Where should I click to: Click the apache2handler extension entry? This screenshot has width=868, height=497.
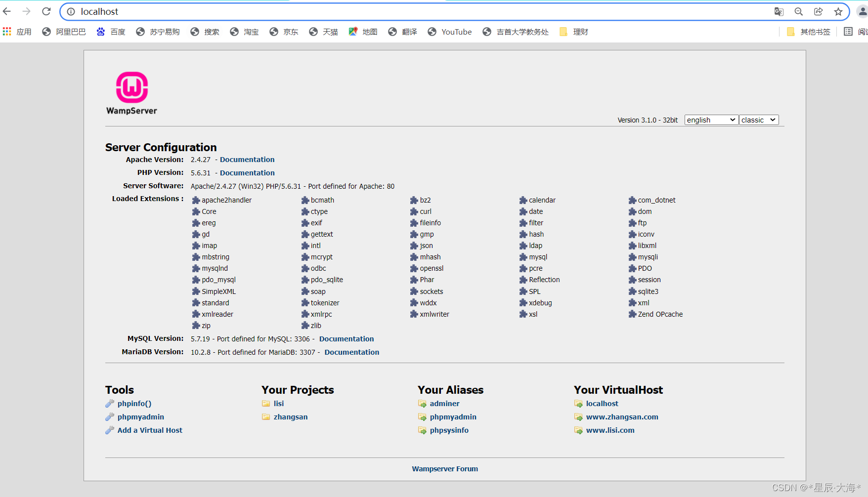(x=222, y=200)
